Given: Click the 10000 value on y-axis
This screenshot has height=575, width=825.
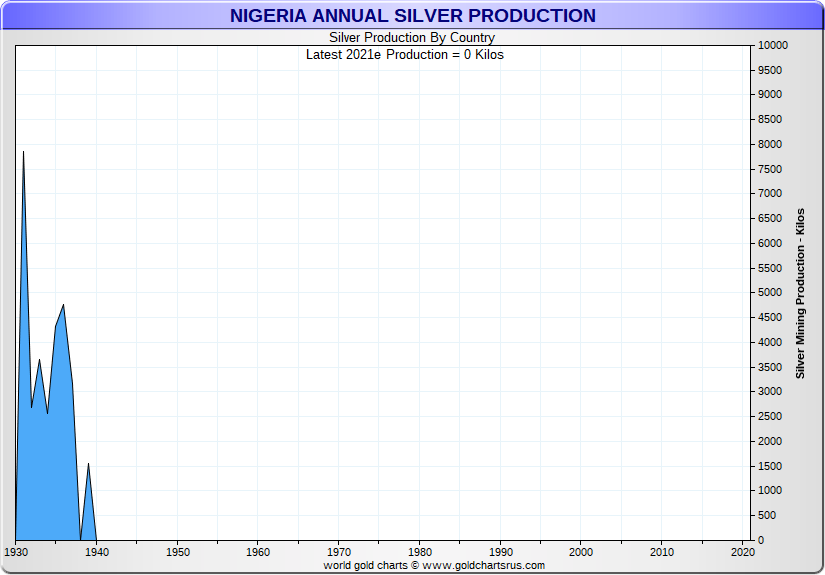Looking at the screenshot, I should tap(774, 46).
